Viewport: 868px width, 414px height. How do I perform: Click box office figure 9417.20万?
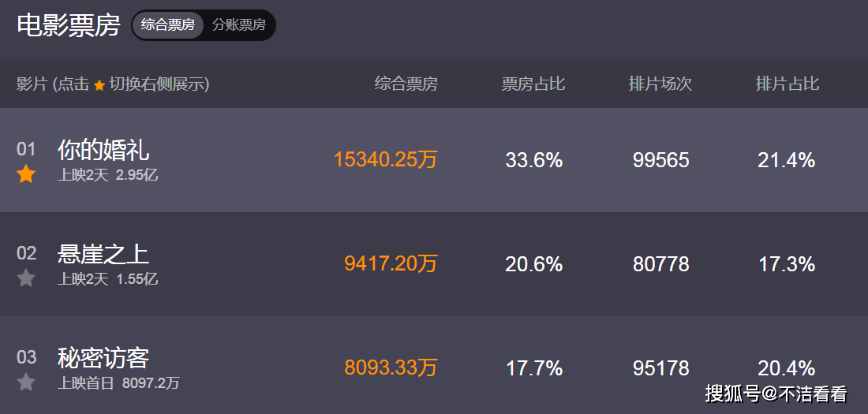pos(391,264)
